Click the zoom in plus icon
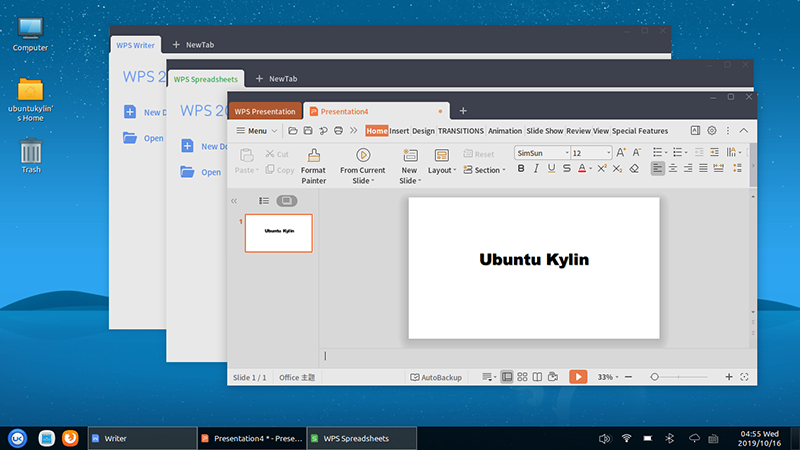 click(729, 377)
